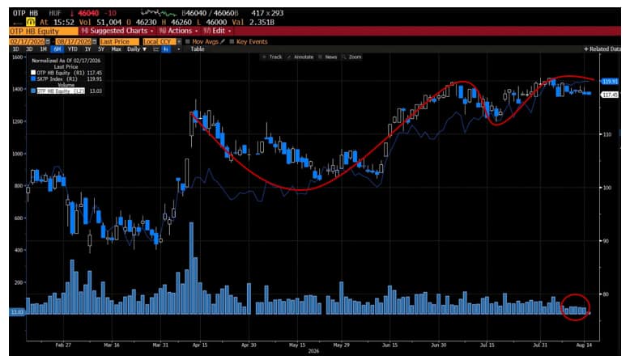Switch to the Table view
Viewport: 630px width, 364px height.
(x=198, y=49)
